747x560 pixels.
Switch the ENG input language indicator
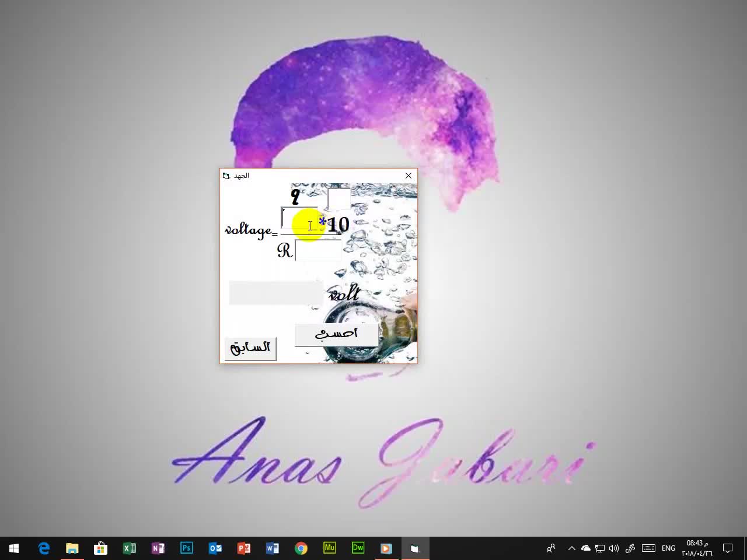[x=668, y=548]
